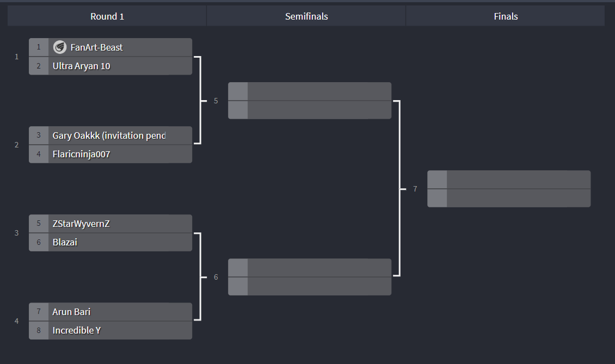Open finals match 7 top slot
This screenshot has height=364, width=615.
509,179
